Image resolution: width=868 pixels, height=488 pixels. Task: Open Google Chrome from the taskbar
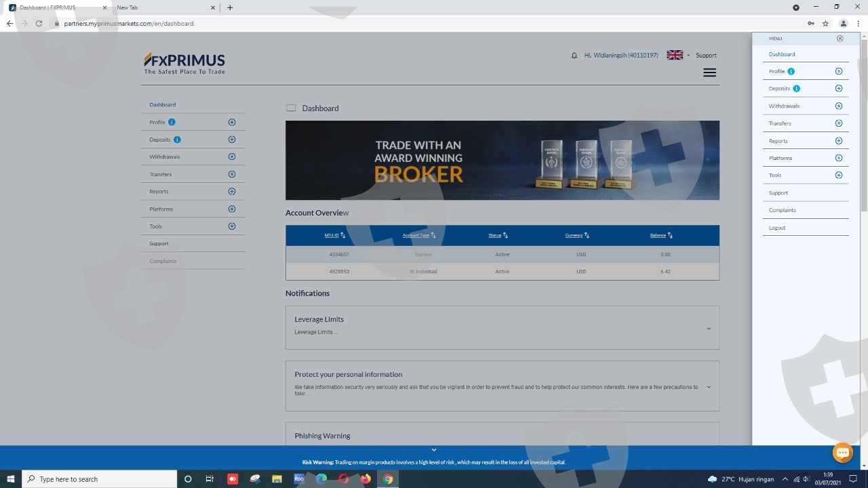pyautogui.click(x=388, y=479)
